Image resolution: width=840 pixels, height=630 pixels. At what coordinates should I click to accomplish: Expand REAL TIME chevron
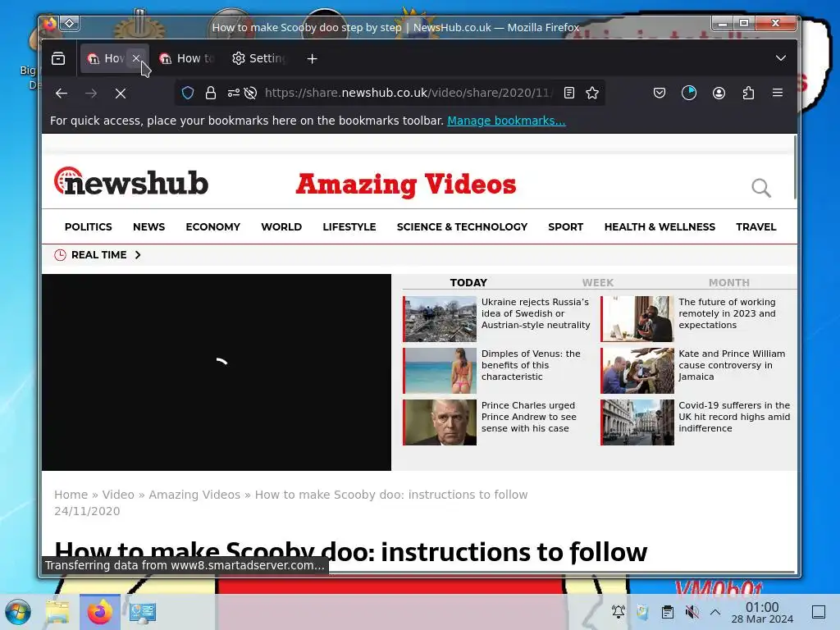coord(138,255)
